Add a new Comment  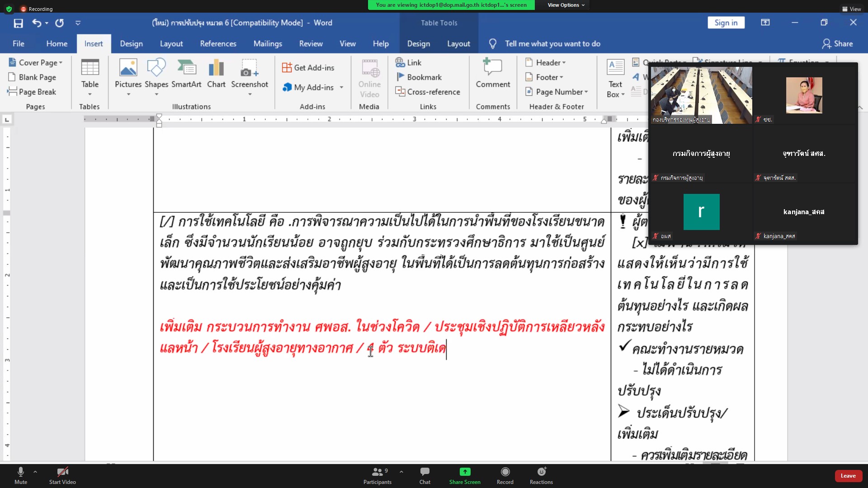[493, 74]
